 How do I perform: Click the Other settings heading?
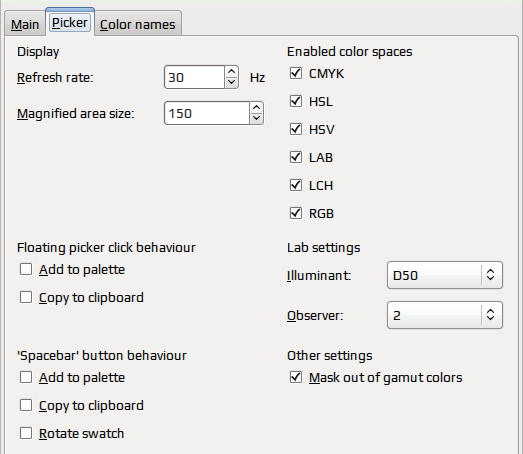(330, 356)
